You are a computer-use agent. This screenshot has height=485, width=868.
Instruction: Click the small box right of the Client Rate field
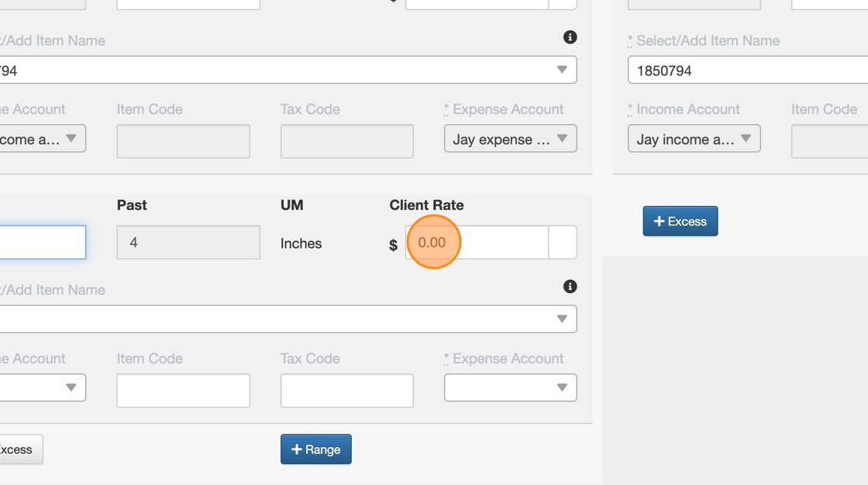click(563, 242)
